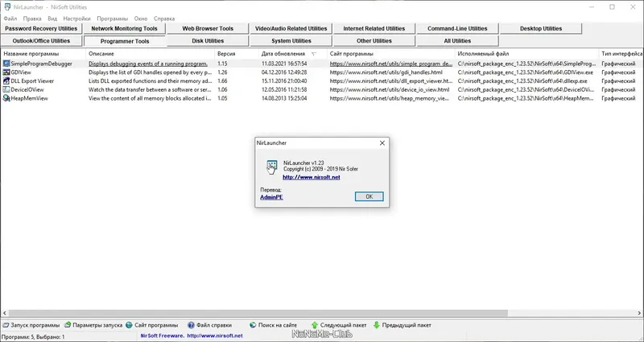
Task: Switch to Internet Related Utilities tab
Action: (374, 28)
